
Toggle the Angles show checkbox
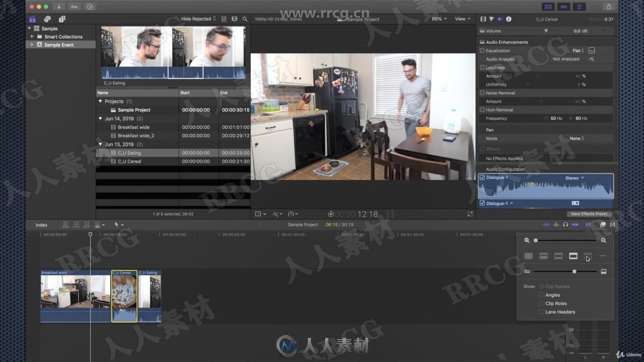tap(542, 295)
